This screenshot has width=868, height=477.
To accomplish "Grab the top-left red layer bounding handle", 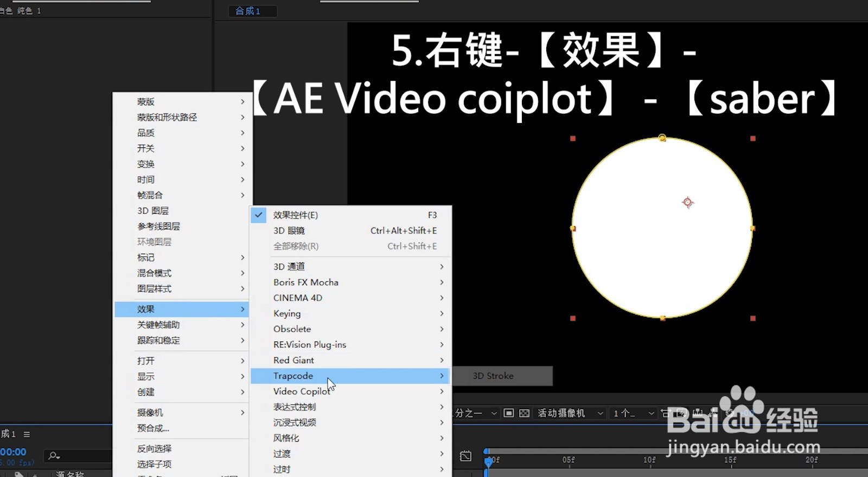I will click(573, 139).
